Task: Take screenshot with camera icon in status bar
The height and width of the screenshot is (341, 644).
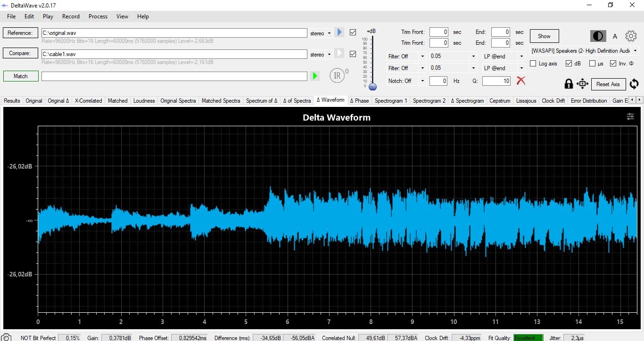Action: click(x=7, y=338)
